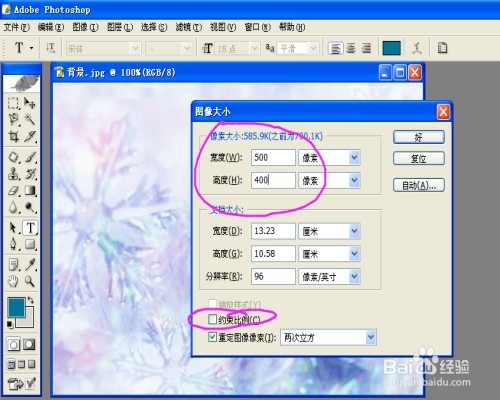Screen dimensions: 500x400
Task: Select the History Brush tool
Action: click(x=30, y=174)
